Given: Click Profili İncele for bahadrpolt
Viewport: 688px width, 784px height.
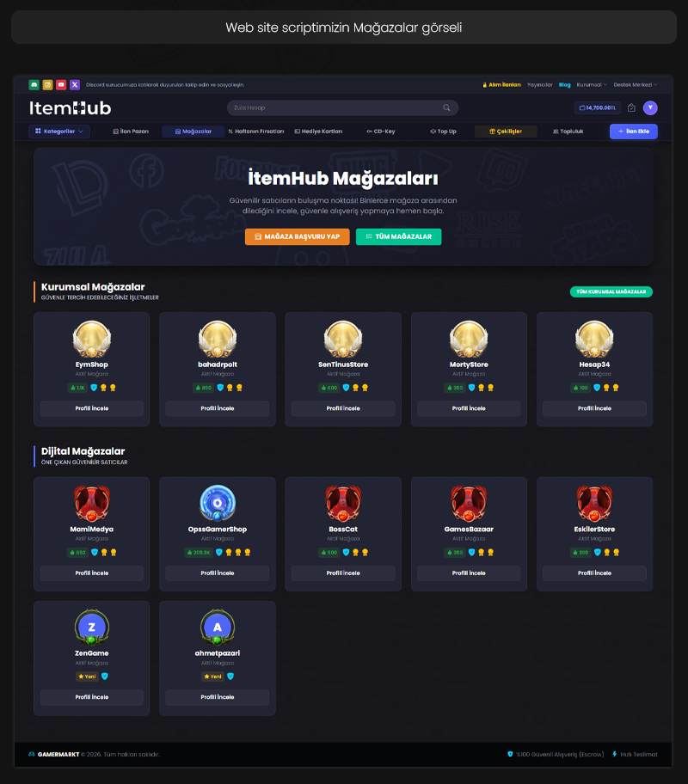Looking at the screenshot, I should [218, 408].
